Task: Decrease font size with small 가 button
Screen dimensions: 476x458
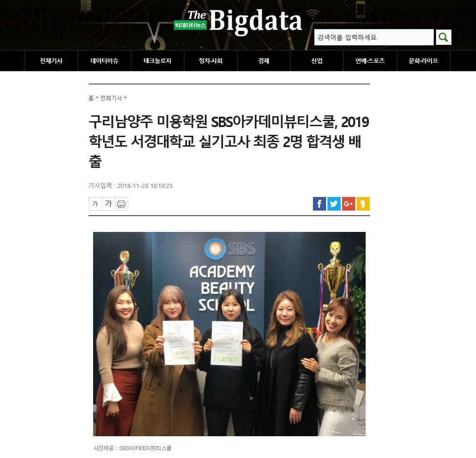Action: [x=95, y=204]
